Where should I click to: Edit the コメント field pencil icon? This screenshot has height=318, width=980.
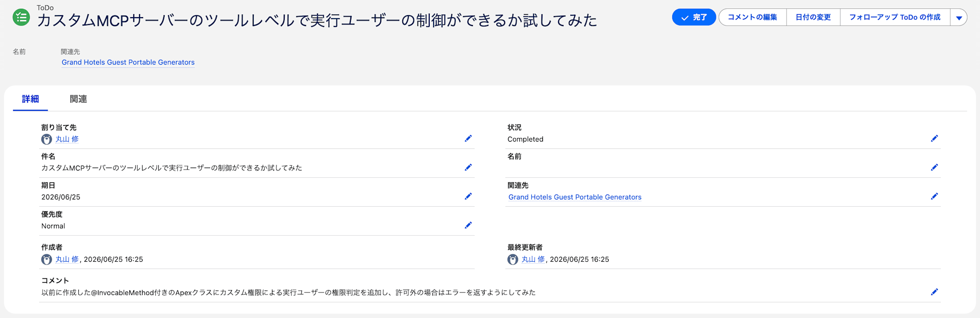[x=934, y=292]
